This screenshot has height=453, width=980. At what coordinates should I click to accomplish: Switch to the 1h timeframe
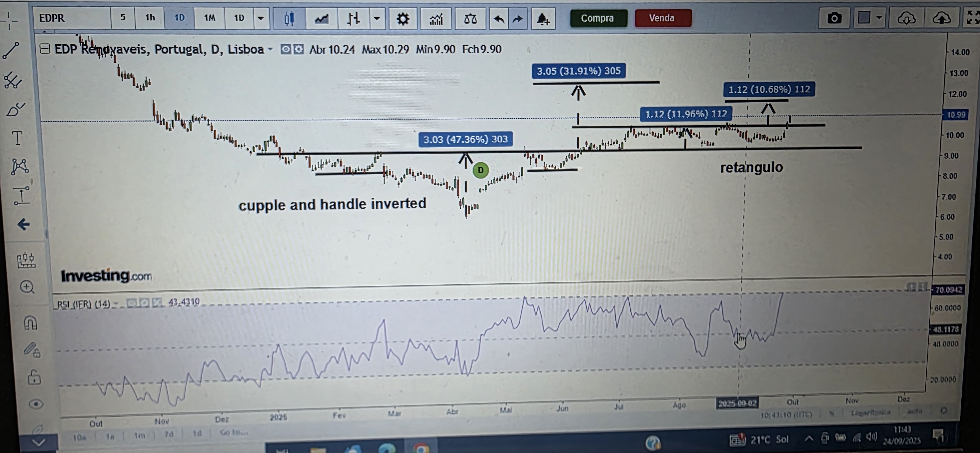pyautogui.click(x=150, y=17)
